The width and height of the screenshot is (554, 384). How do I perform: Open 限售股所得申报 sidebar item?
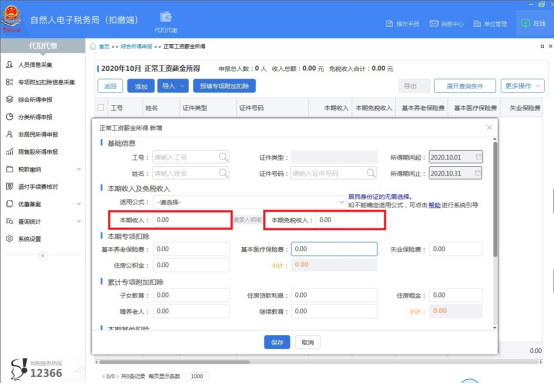click(x=38, y=152)
